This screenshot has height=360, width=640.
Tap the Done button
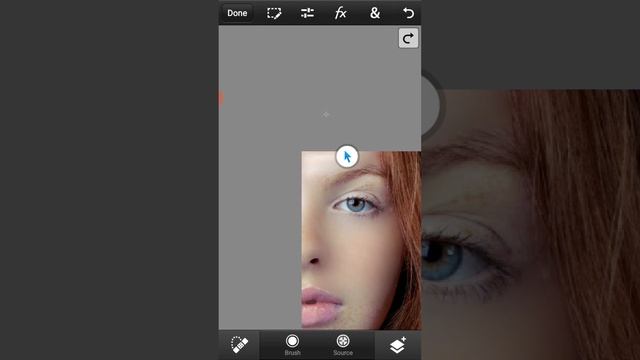pos(237,13)
